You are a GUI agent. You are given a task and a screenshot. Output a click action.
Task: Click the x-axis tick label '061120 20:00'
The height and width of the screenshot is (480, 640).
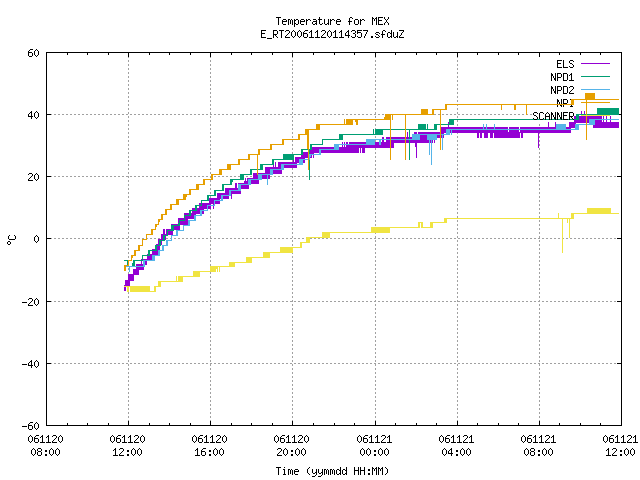pyautogui.click(x=291, y=445)
